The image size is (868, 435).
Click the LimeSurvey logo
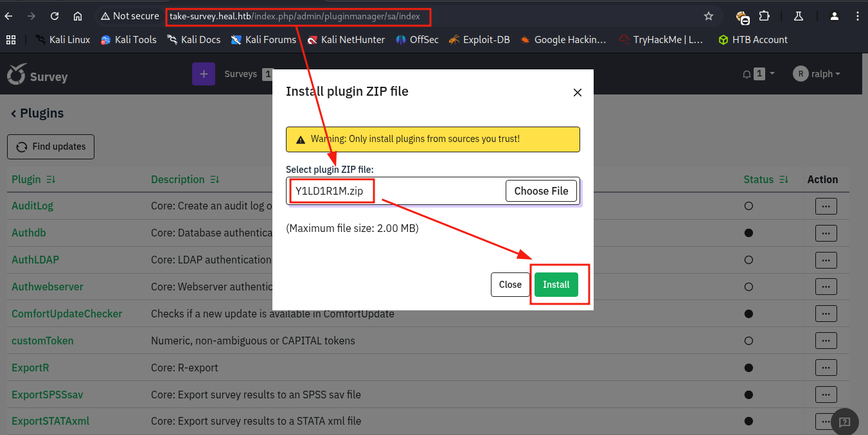tap(37, 75)
